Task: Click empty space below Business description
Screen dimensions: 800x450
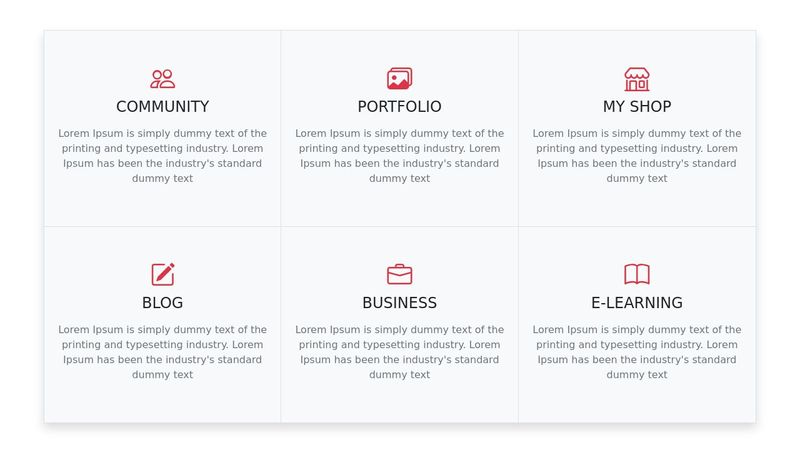Action: 399,402
